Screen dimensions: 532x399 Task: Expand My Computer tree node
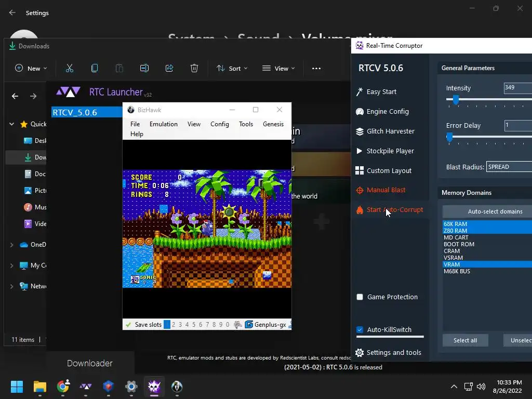[x=11, y=265]
